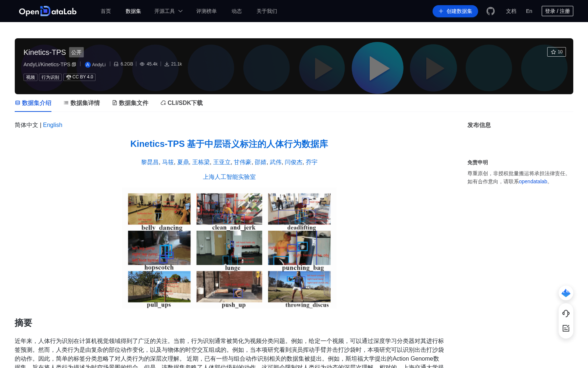The image size is (588, 368).
Task: Click author name 黎昆昌
Action: point(150,162)
